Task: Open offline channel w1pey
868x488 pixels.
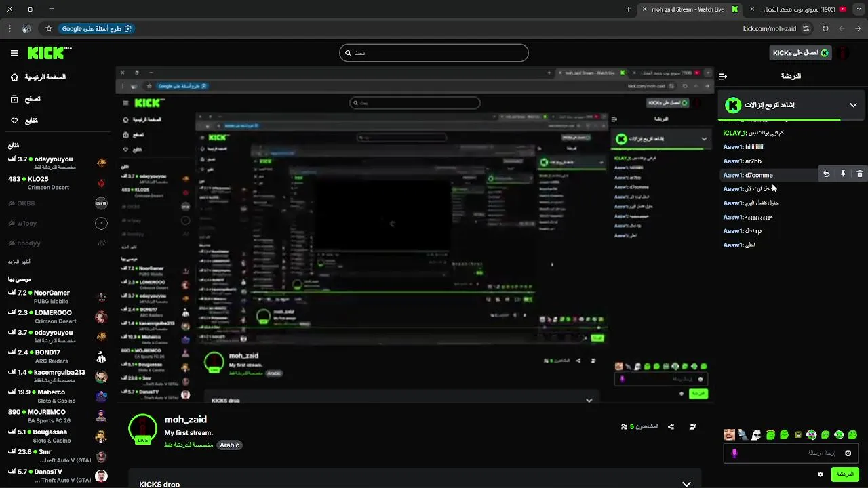Action: pyautogui.click(x=57, y=223)
